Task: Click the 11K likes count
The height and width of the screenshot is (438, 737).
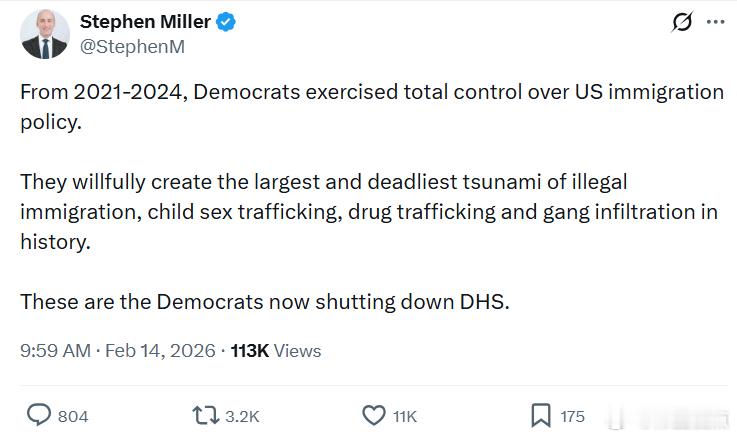Action: [x=404, y=416]
